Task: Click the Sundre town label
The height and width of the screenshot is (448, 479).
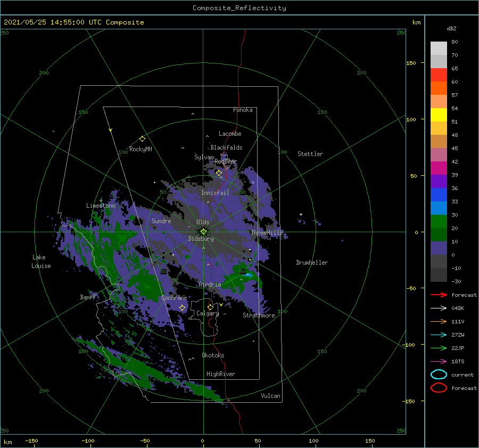Action: point(161,221)
